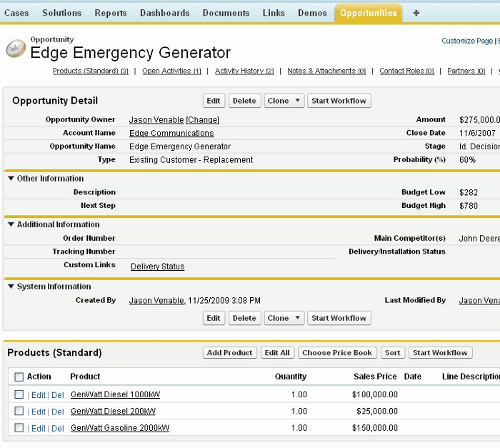This screenshot has width=500, height=448.
Task: Check the GenWatt Diesel 200kW row checkbox
Action: (19, 411)
